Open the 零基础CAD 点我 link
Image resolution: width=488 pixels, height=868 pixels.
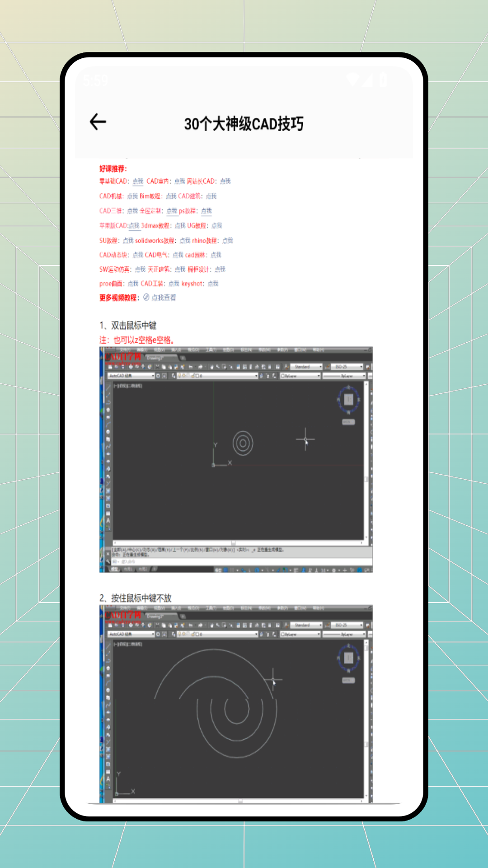[138, 181]
